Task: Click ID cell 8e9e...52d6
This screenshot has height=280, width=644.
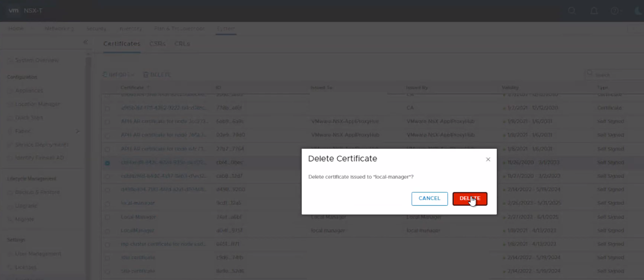Action: [230, 271]
